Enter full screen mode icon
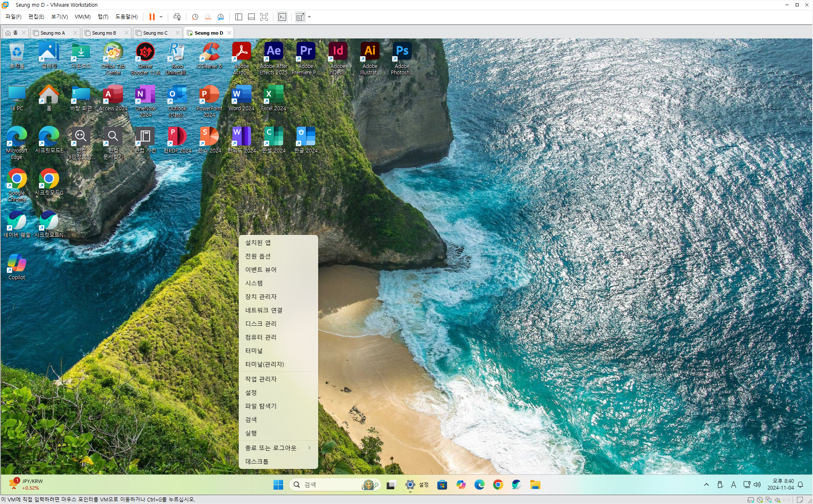The height and width of the screenshot is (504, 813). tap(264, 17)
